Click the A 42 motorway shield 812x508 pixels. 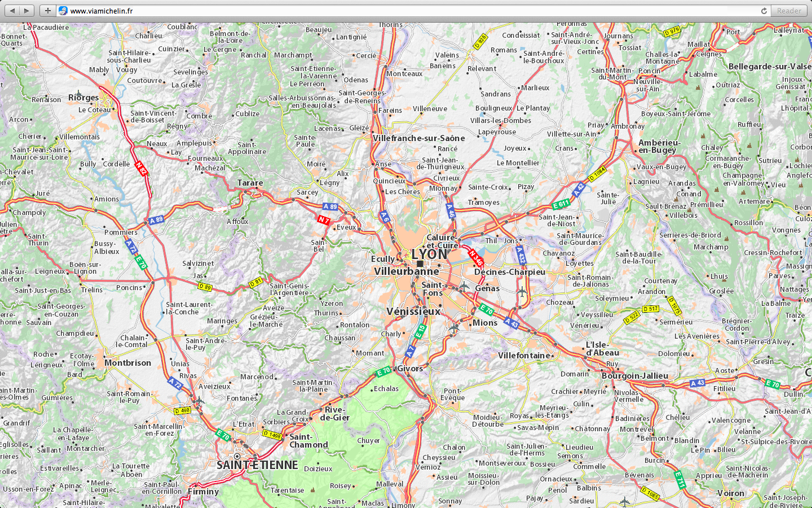point(579,190)
